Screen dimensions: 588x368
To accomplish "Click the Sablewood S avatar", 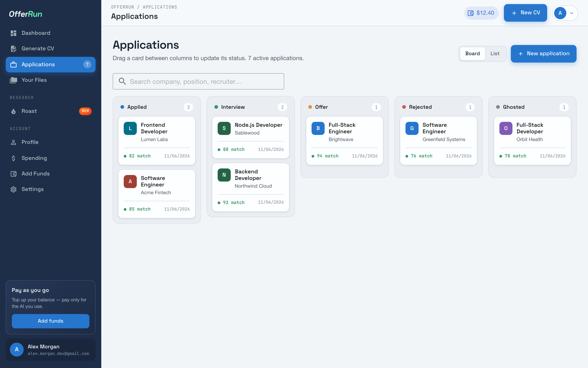I will coord(224,128).
